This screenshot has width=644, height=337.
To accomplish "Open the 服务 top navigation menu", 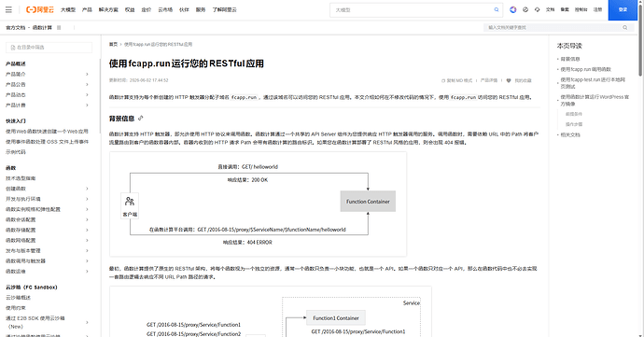I will [x=201, y=9].
